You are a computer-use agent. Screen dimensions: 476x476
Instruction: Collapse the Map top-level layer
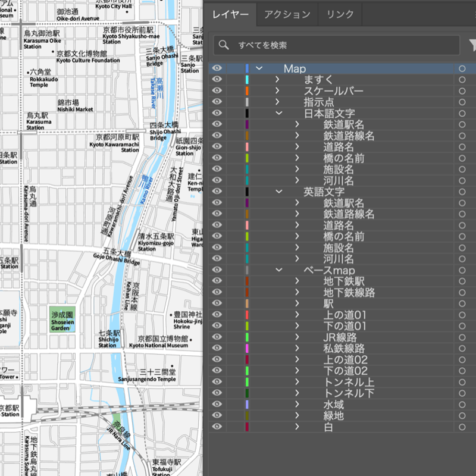point(259,68)
